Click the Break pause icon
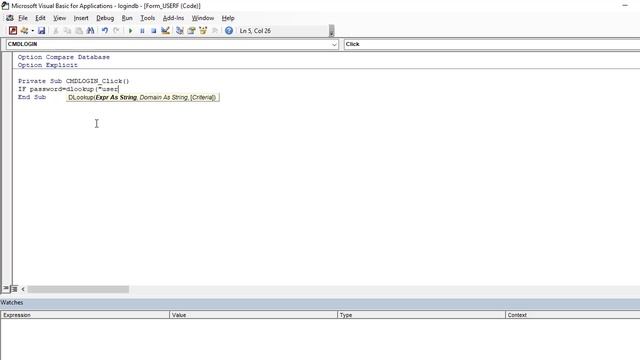Screen dimensions: 640x360 click(x=142, y=31)
